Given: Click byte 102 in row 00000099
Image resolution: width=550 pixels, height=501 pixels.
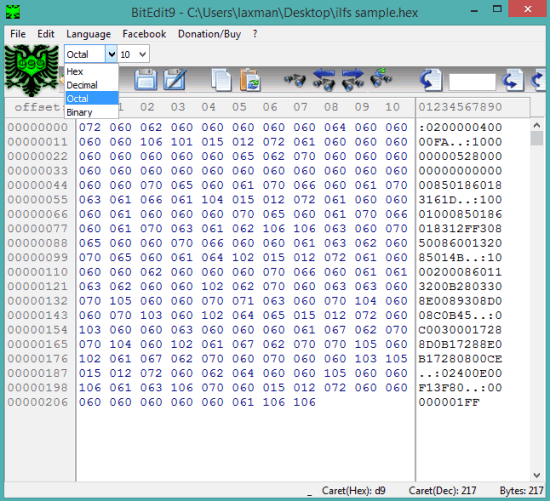Looking at the screenshot, I should click(243, 258).
